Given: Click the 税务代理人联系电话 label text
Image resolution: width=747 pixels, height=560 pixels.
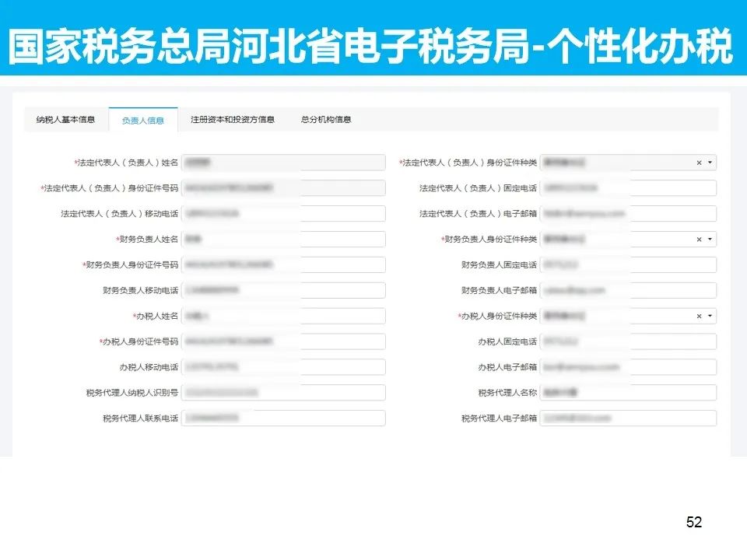Looking at the screenshot, I should pyautogui.click(x=141, y=418).
